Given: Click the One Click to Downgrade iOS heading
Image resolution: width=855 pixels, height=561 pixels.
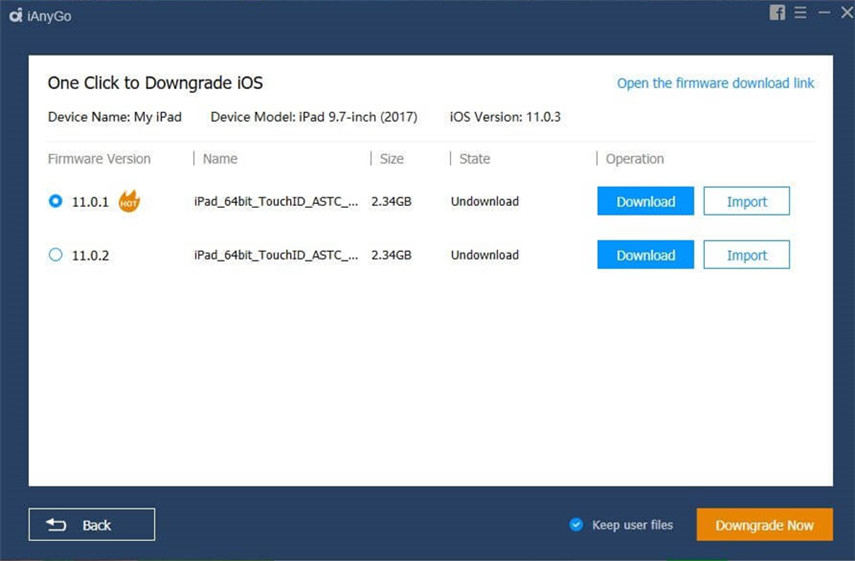Looking at the screenshot, I should click(155, 83).
